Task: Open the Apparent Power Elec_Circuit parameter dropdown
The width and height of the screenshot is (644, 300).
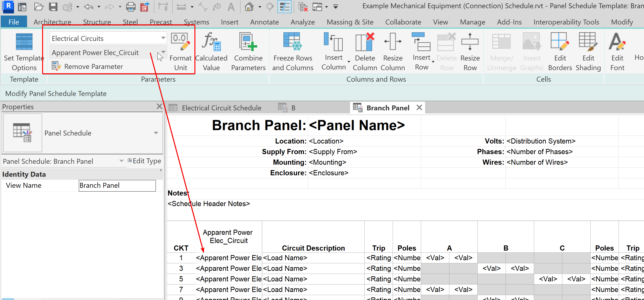Action: coord(163,52)
